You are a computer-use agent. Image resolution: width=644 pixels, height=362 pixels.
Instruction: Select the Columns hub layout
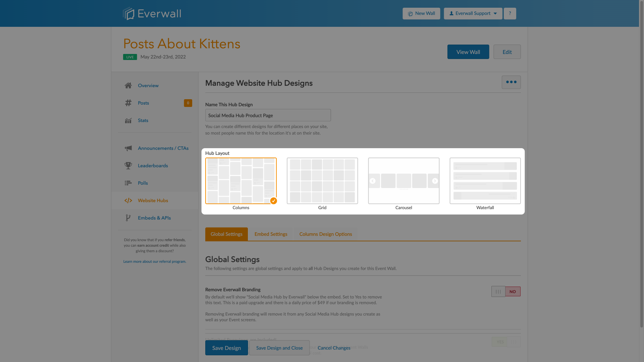click(241, 181)
